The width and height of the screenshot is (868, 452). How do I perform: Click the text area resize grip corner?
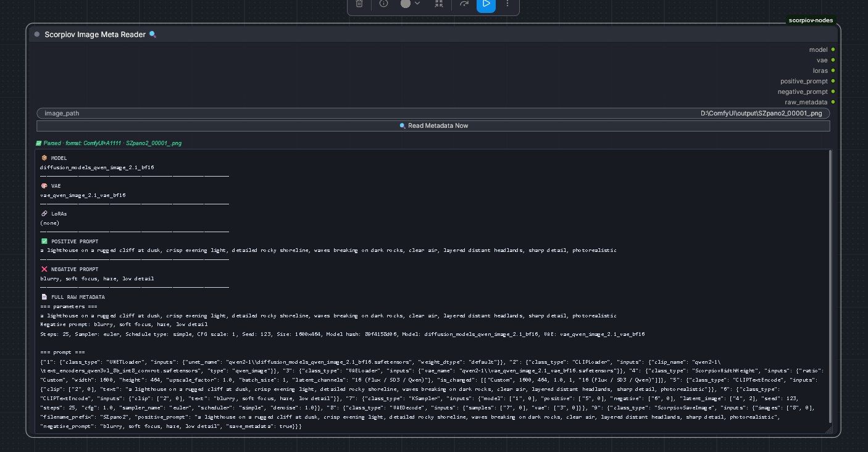coord(828,430)
